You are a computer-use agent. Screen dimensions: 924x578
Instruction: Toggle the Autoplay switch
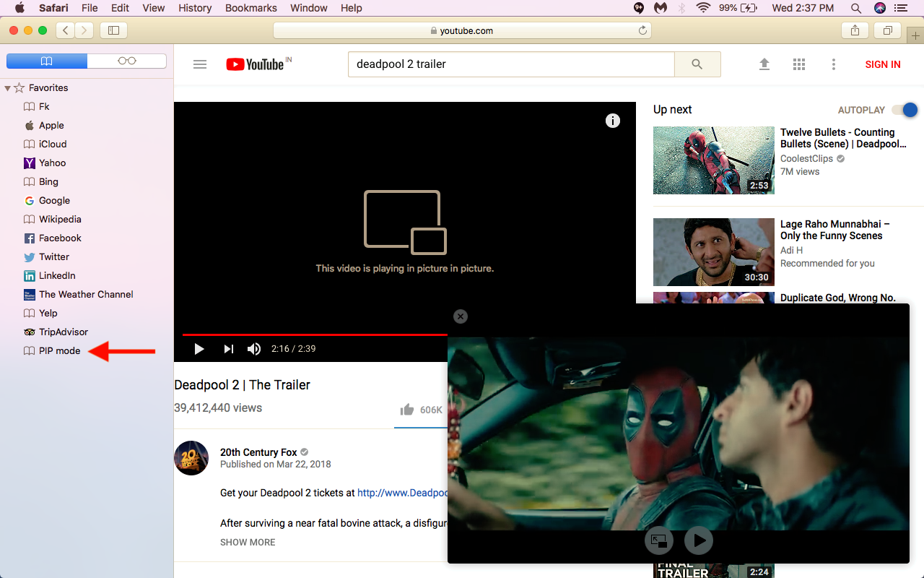(x=905, y=110)
